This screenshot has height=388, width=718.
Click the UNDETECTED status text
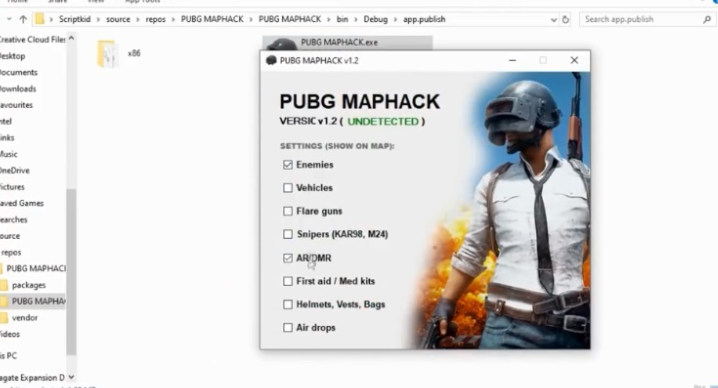(383, 121)
